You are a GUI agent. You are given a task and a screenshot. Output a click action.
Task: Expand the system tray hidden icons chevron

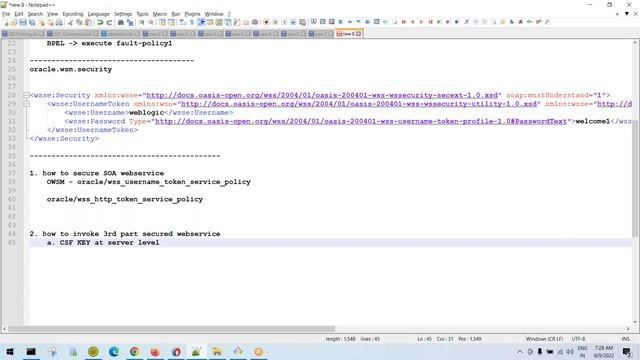point(520,351)
